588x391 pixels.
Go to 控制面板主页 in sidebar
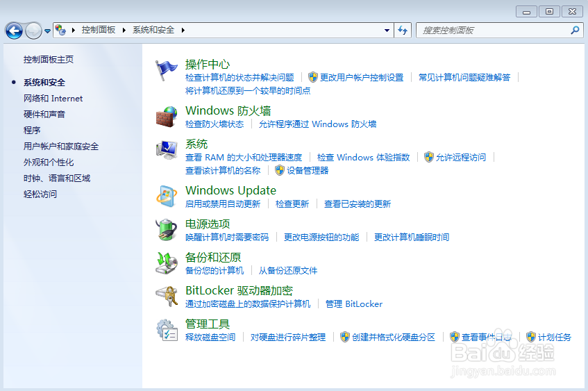click(49, 59)
